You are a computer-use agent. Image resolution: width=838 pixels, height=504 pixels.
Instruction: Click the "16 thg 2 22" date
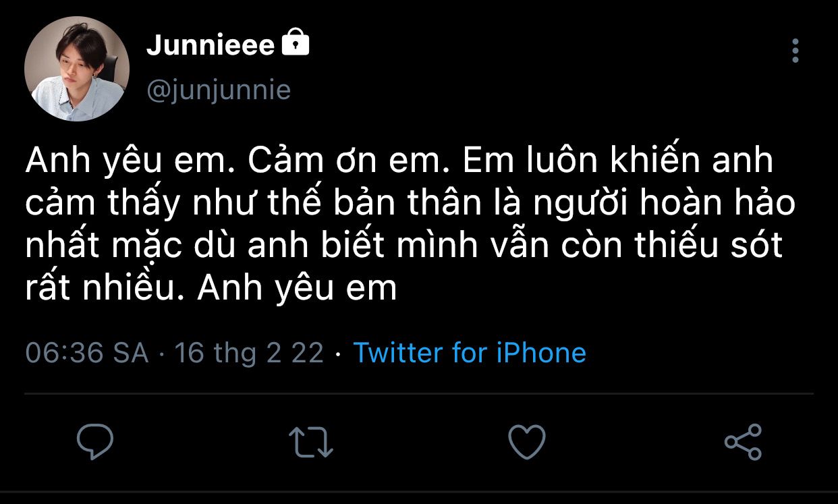(249, 353)
